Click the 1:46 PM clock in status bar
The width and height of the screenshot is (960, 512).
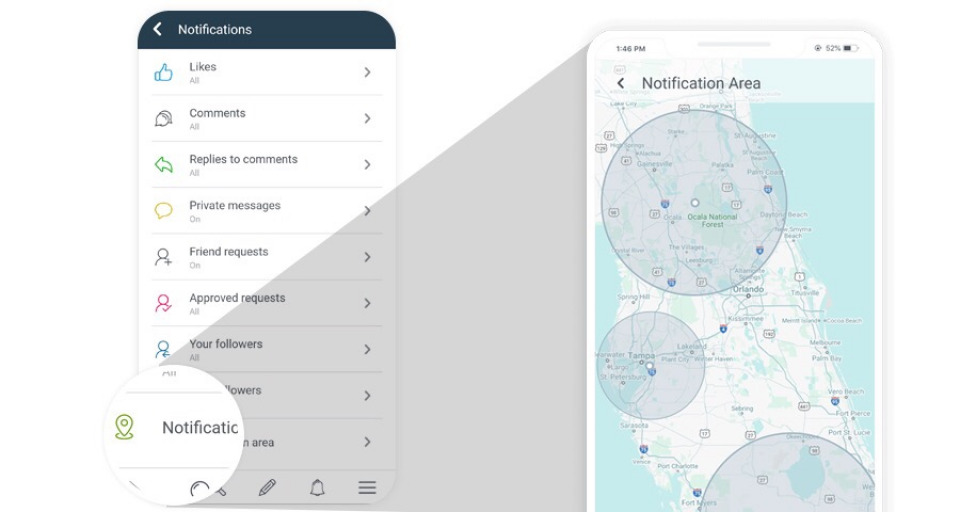(631, 48)
